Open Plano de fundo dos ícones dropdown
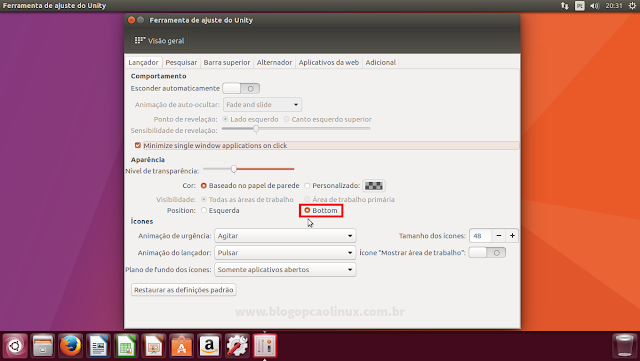Screen dimensions: 640x361 285,270
